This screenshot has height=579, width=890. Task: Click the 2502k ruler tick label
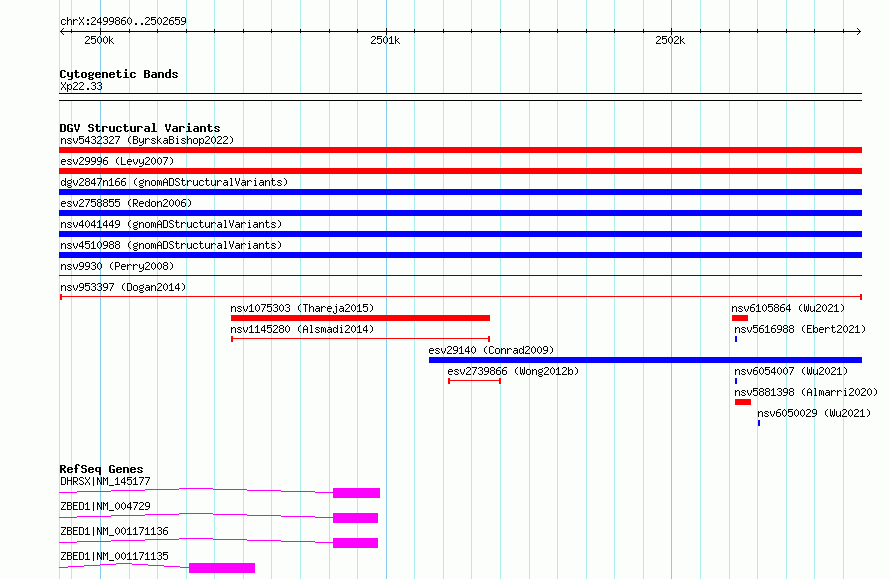point(670,40)
